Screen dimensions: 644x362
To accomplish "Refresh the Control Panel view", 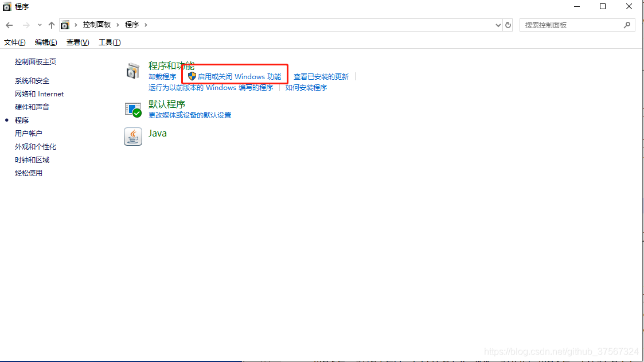I will click(x=508, y=25).
